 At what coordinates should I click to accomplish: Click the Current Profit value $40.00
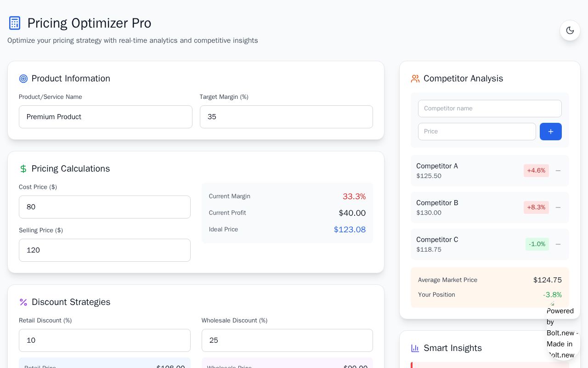click(352, 213)
